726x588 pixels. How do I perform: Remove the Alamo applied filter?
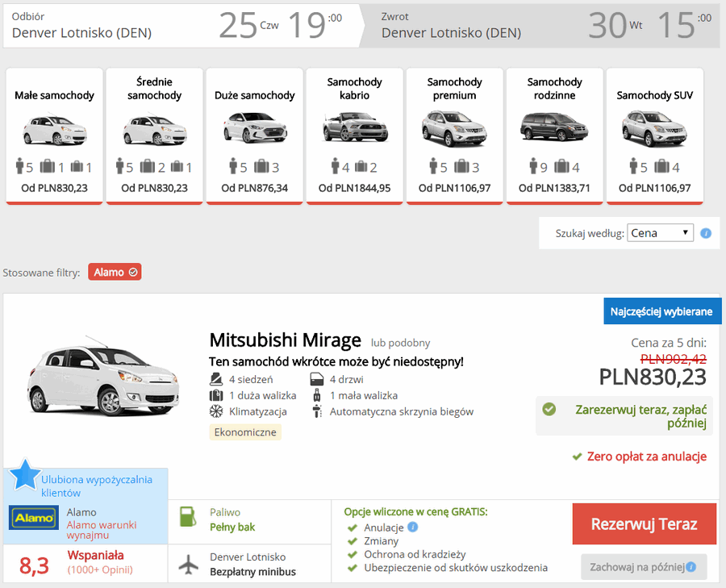115,273
